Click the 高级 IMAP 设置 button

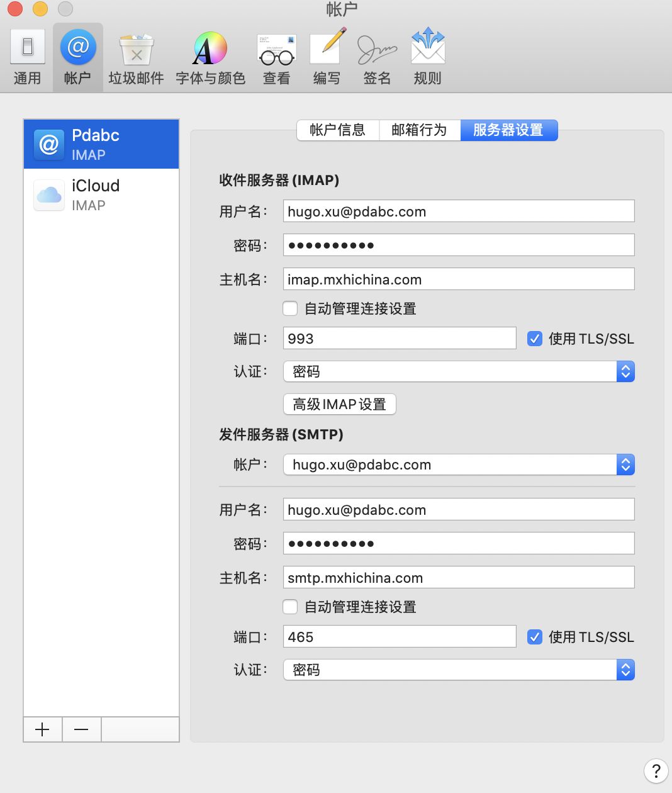[x=339, y=404]
